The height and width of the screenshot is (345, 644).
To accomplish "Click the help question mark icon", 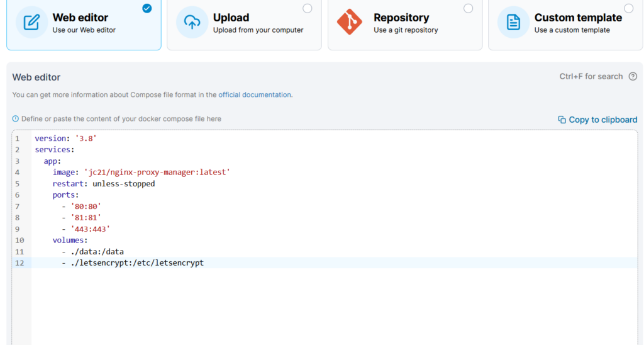I will point(633,76).
